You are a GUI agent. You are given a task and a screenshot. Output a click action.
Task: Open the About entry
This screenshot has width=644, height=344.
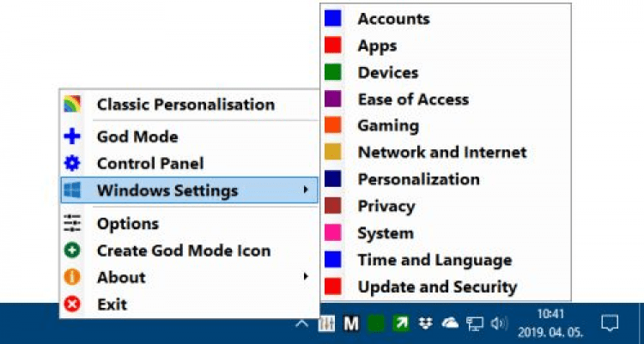190,277
